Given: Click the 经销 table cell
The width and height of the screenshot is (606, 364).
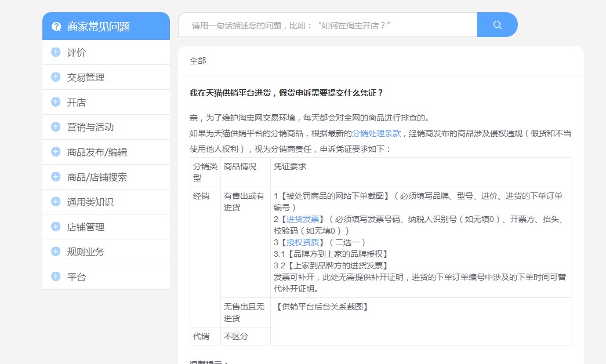Looking at the screenshot, I should click(205, 257).
